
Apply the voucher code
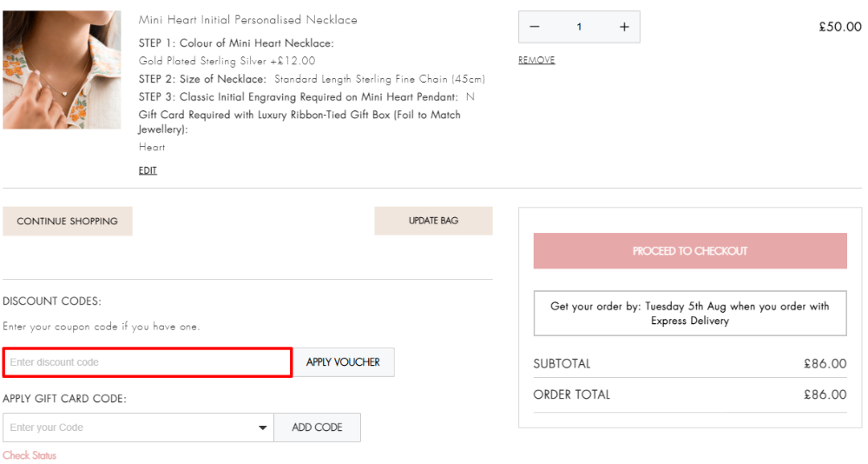[343, 362]
